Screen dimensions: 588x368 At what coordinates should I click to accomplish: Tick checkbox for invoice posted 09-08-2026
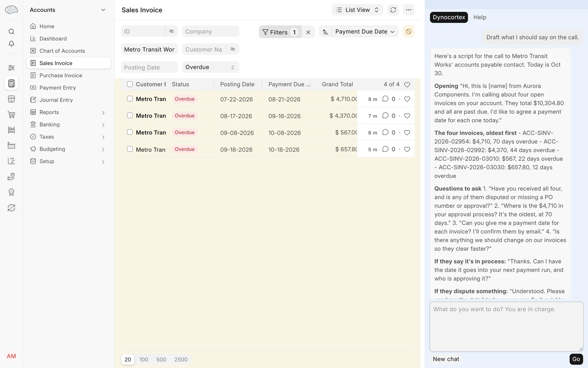tap(130, 132)
